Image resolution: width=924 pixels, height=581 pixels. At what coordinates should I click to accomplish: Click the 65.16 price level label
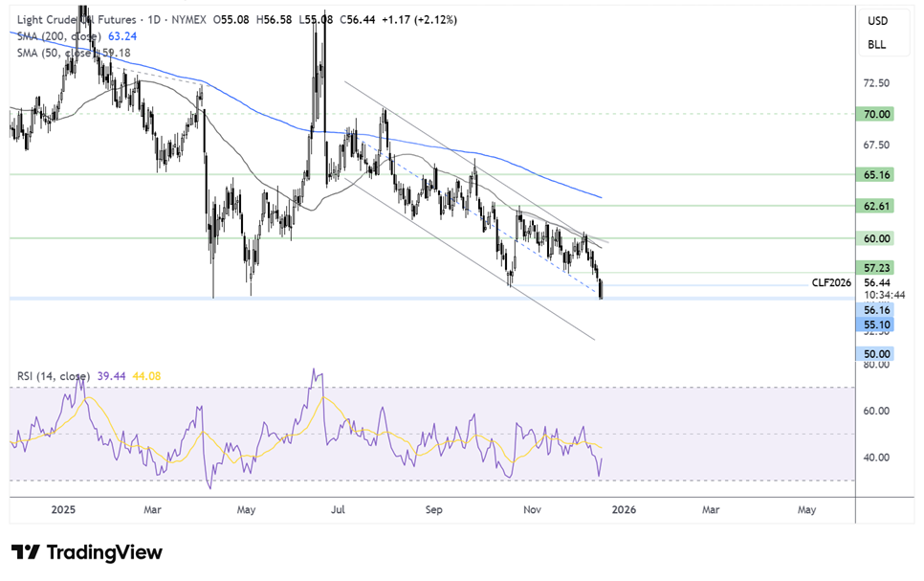click(878, 175)
